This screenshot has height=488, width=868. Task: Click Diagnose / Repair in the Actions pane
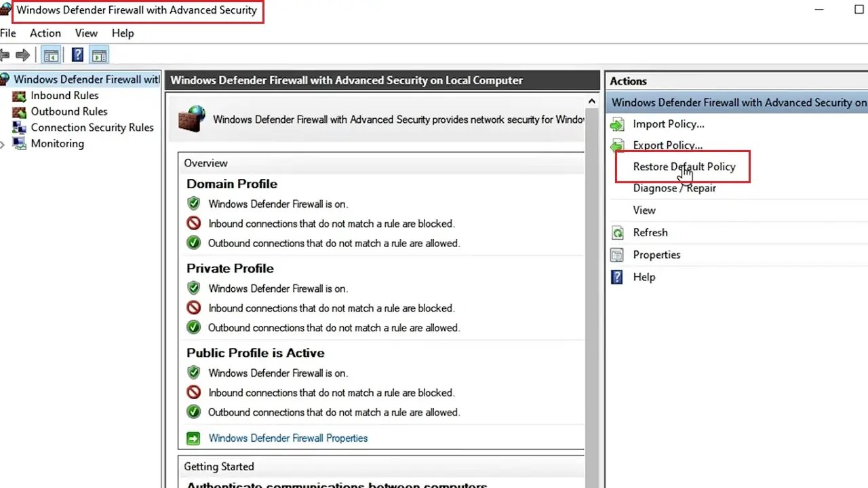point(674,188)
